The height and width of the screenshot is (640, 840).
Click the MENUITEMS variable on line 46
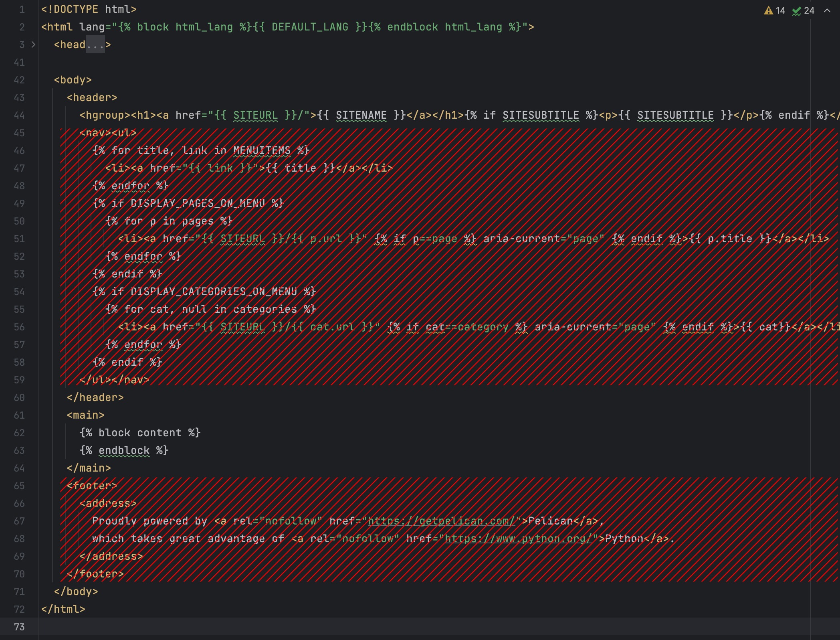[x=262, y=150]
